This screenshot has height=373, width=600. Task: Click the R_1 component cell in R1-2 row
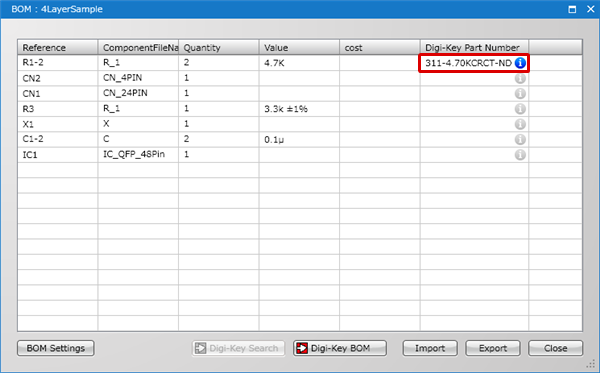coord(138,63)
